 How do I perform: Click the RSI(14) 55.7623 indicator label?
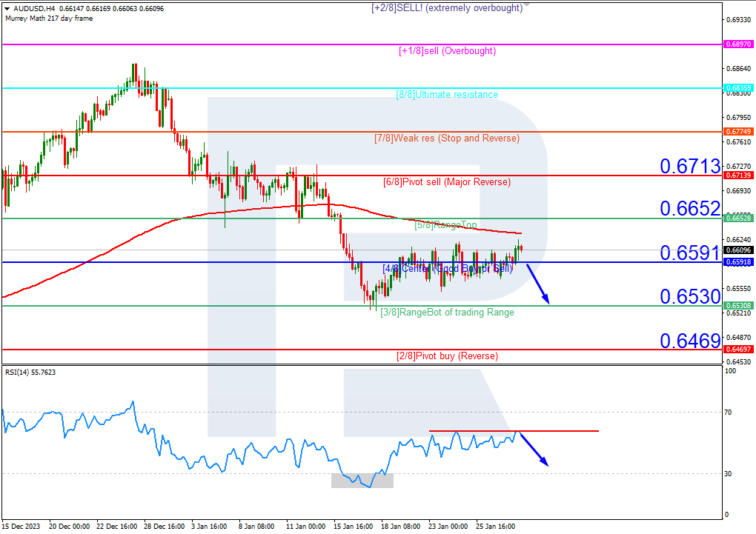(x=32, y=373)
